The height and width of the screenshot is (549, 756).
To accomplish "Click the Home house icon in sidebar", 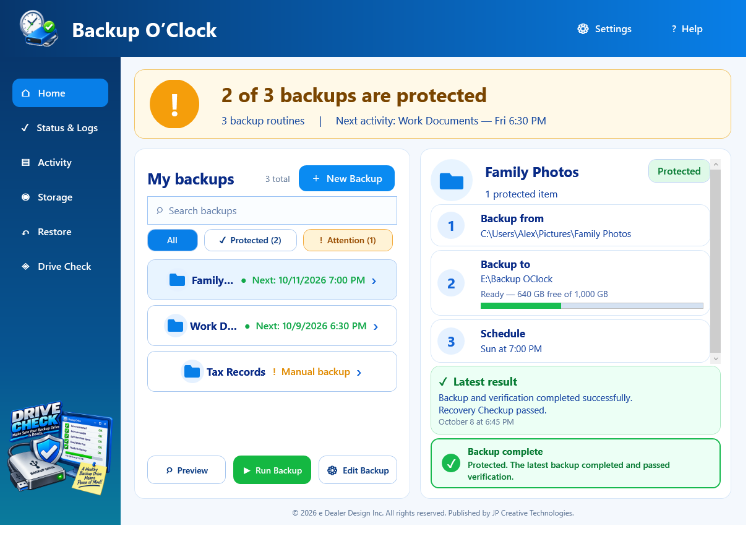I will click(26, 93).
